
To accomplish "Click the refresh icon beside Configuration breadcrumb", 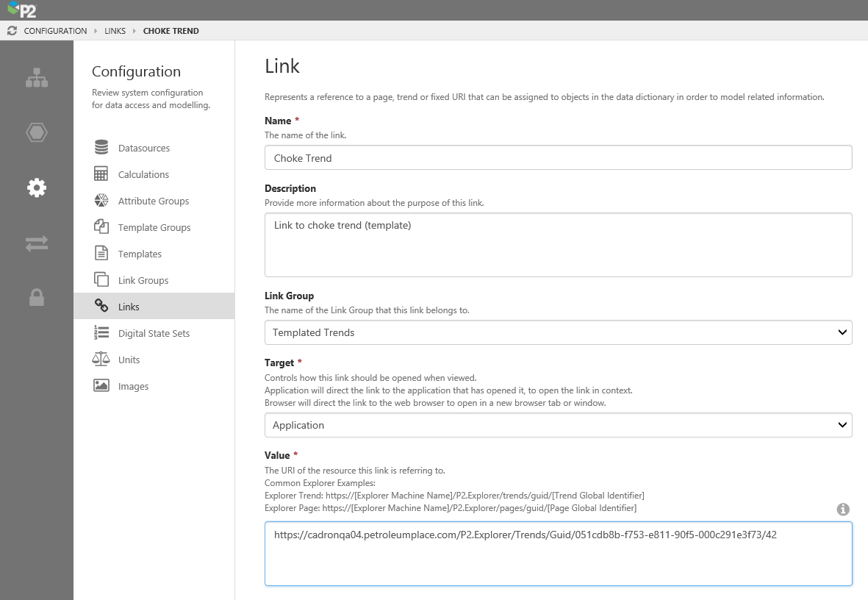I will [x=12, y=31].
